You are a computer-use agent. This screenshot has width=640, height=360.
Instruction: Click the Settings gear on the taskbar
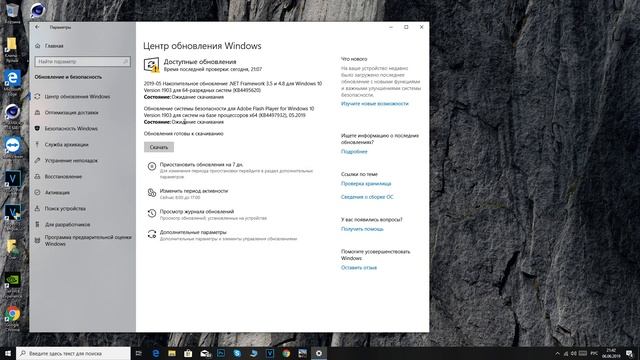(319, 353)
